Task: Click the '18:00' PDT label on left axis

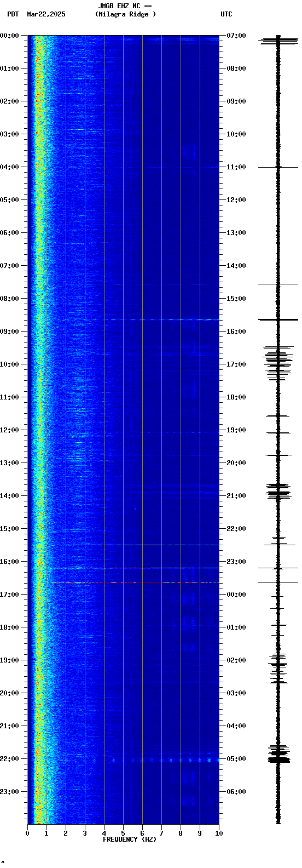Action: pos(9,627)
